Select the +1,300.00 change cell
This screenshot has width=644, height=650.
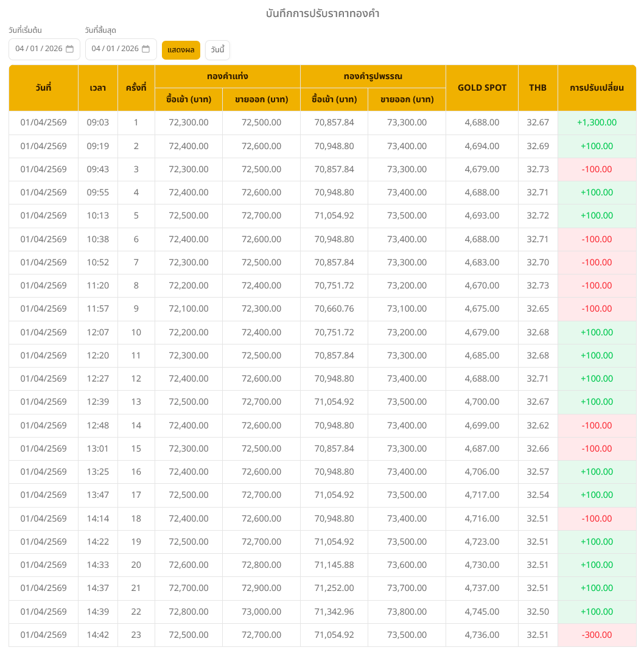[x=597, y=122]
